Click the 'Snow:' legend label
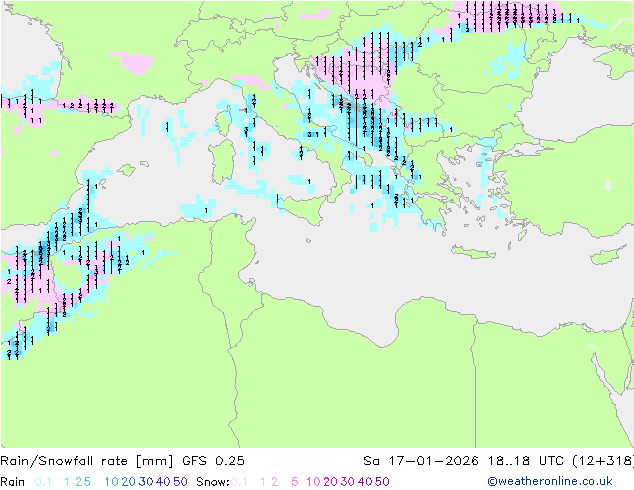 pos(213,482)
